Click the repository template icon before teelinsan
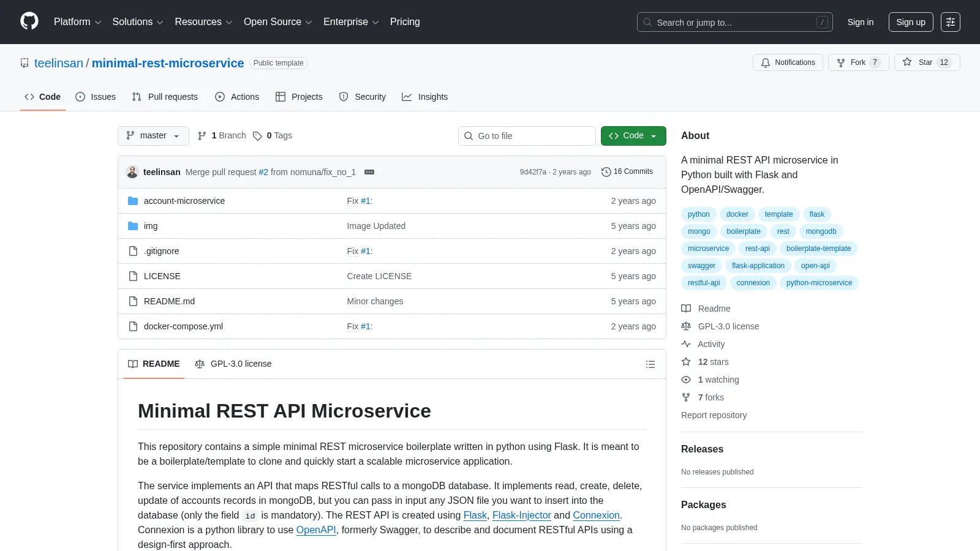Viewport: 980px width, 551px height. 24,63
